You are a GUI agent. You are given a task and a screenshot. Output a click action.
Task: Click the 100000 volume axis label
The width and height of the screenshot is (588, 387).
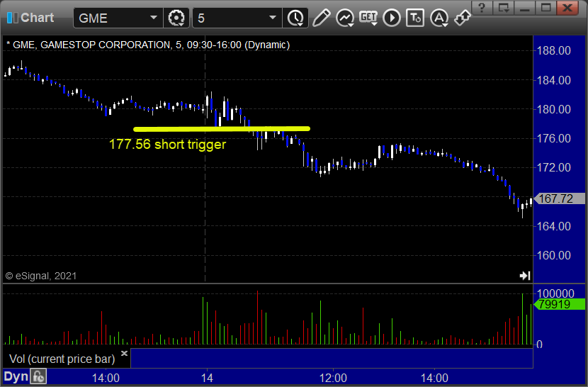coord(555,293)
